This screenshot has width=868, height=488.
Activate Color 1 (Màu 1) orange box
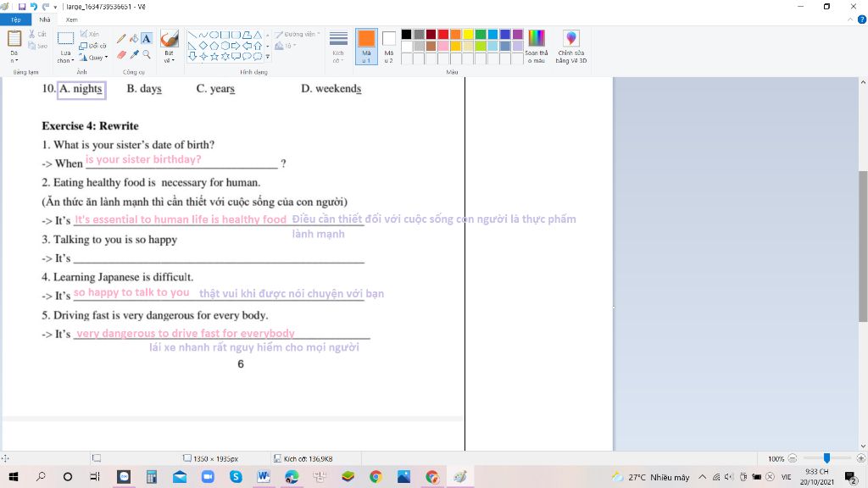366,47
